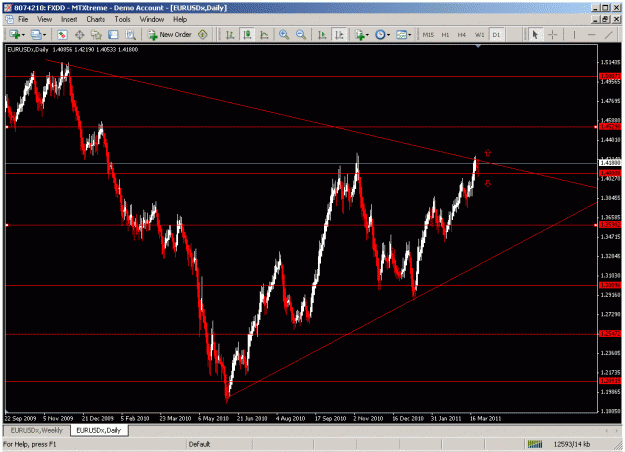Open the File menu
This screenshot has width=625, height=452.
coord(23,19)
